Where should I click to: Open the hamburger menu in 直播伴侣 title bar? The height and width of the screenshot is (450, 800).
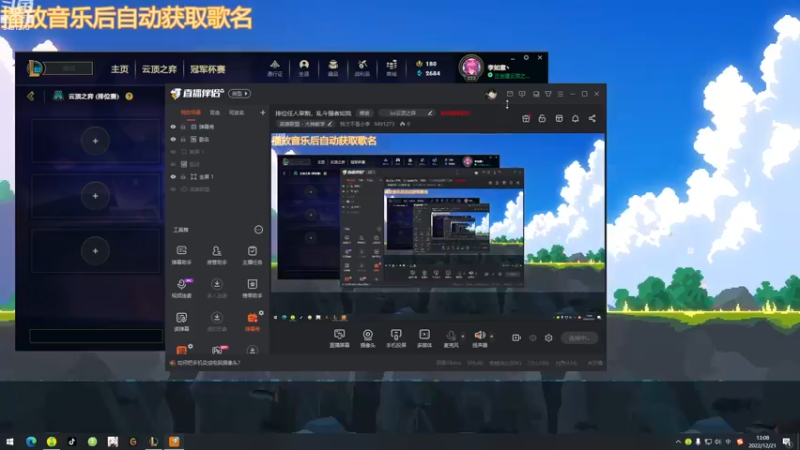(561, 94)
